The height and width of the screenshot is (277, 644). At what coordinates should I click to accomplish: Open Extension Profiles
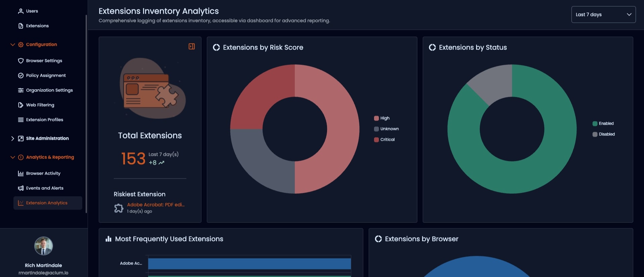(x=48, y=120)
